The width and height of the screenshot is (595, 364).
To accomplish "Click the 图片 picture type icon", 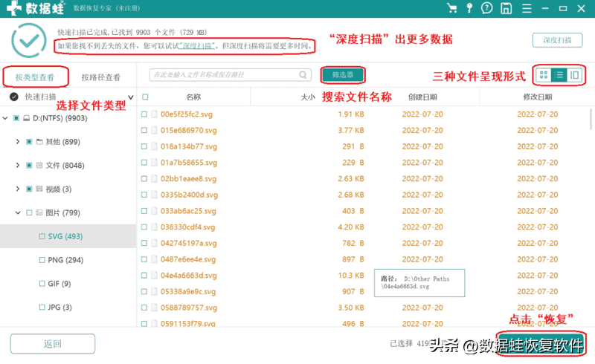I will [39, 212].
